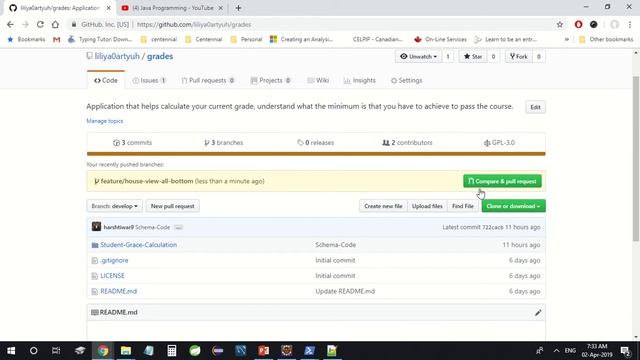Open the Other bookmarks folder
640x360 pixels.
606,39
